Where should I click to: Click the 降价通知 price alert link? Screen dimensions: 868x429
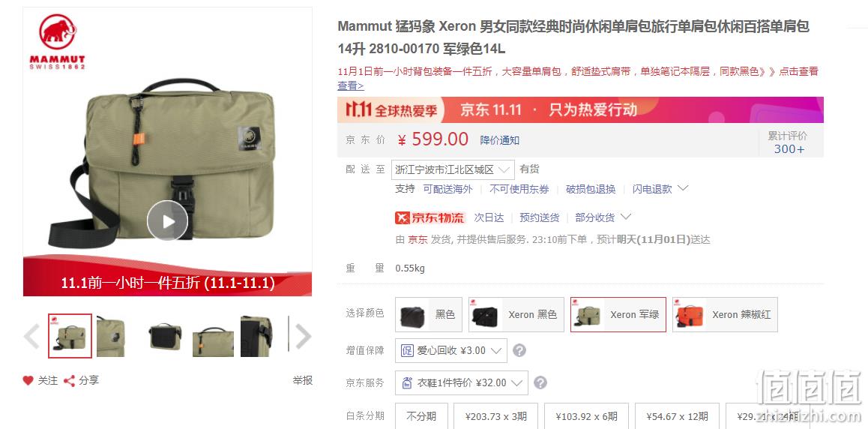tap(499, 140)
